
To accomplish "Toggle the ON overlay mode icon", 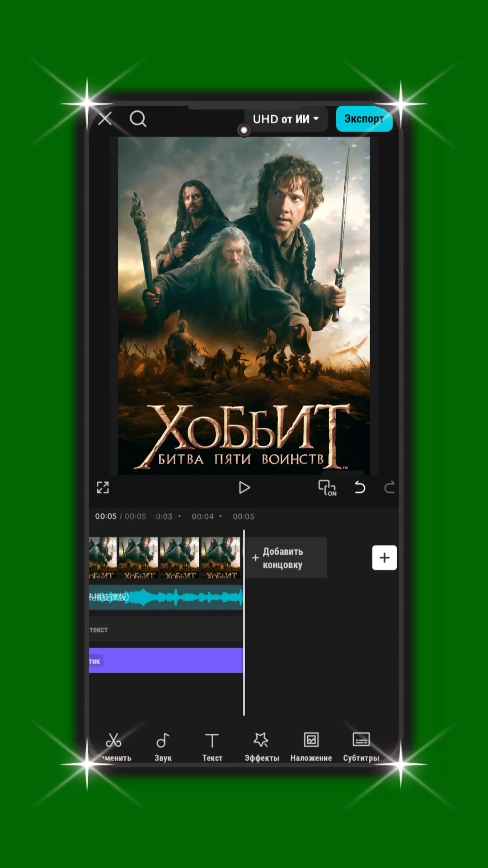I will [x=327, y=488].
